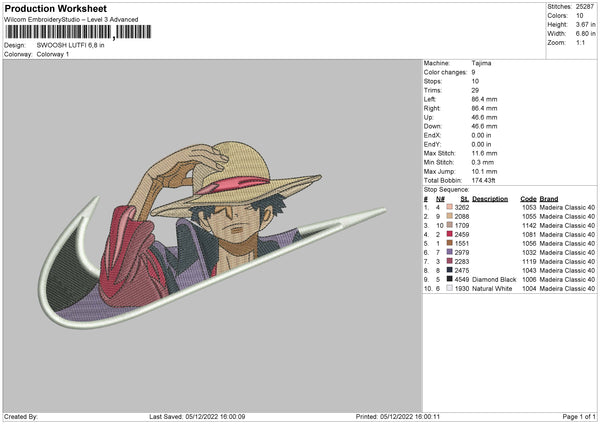The width and height of the screenshot is (600, 424).
Task: Click the embroidered Luffy swoosh design preview
Action: click(213, 235)
